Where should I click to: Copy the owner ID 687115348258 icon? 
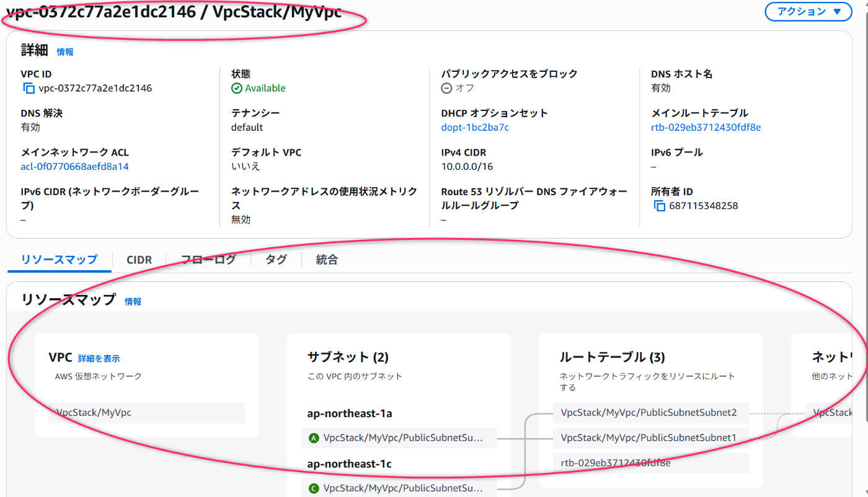coord(659,206)
